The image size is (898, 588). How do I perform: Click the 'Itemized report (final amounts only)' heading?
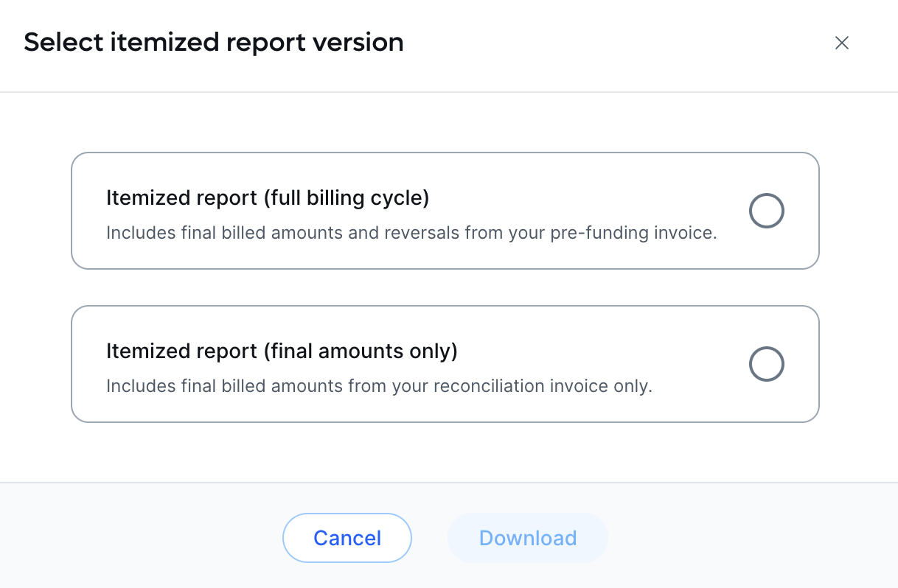[282, 351]
